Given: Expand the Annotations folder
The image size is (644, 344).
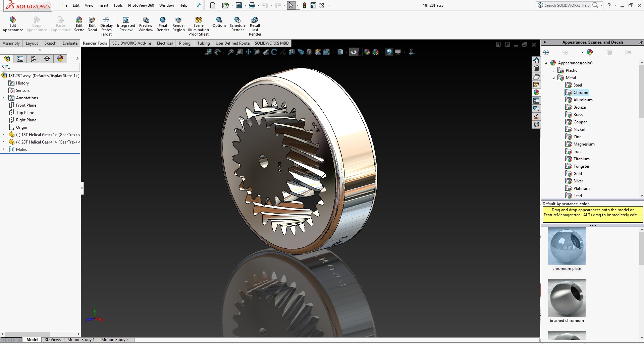Looking at the screenshot, I should pos(3,98).
